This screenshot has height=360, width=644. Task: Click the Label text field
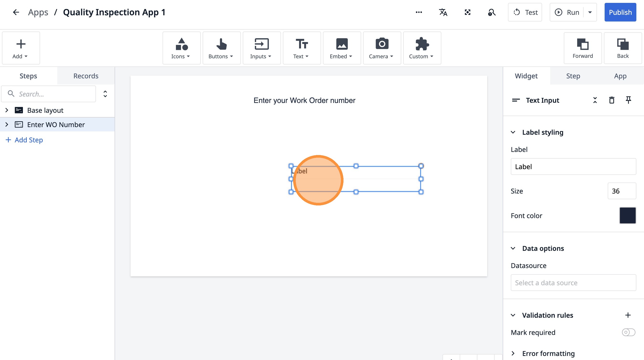[x=573, y=167]
